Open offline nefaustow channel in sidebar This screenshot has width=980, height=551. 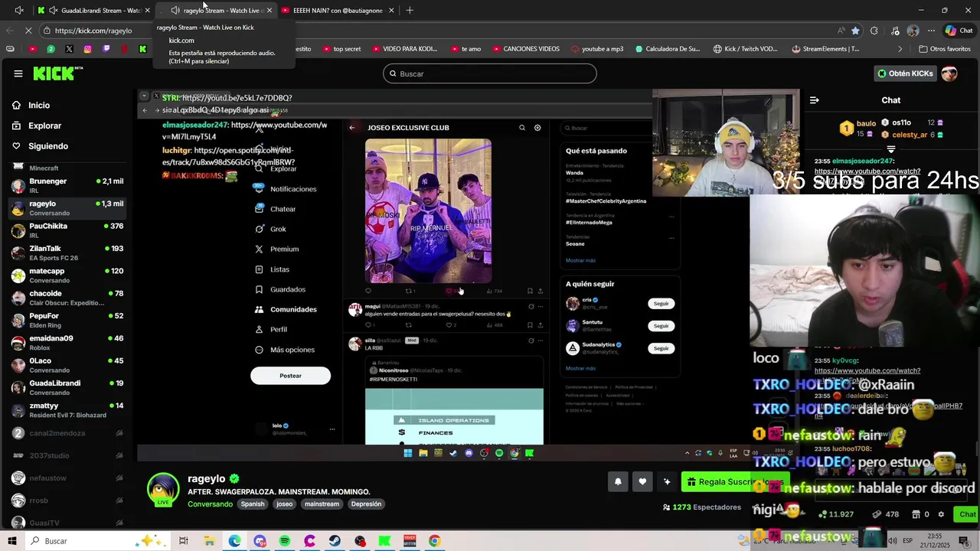pos(67,478)
